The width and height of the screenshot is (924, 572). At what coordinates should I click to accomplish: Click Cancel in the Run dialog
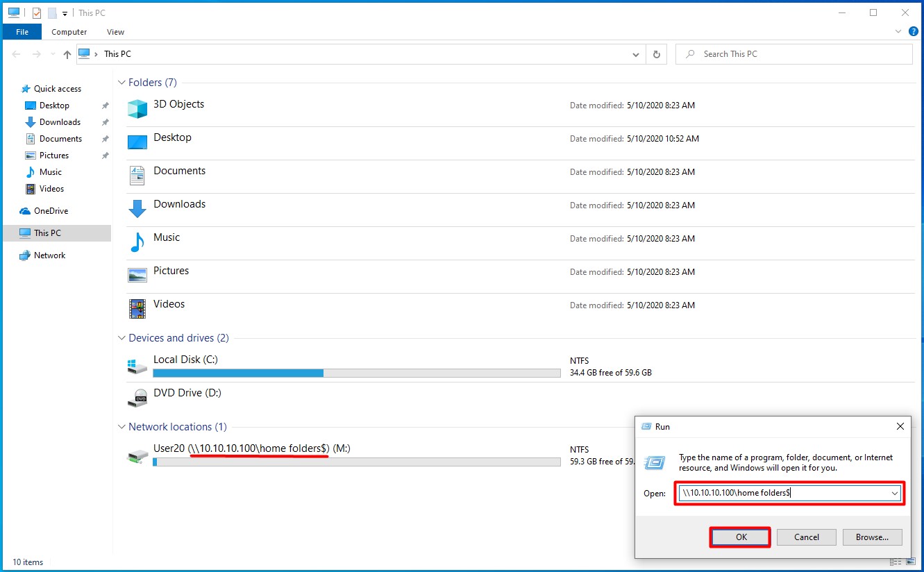[x=806, y=537]
